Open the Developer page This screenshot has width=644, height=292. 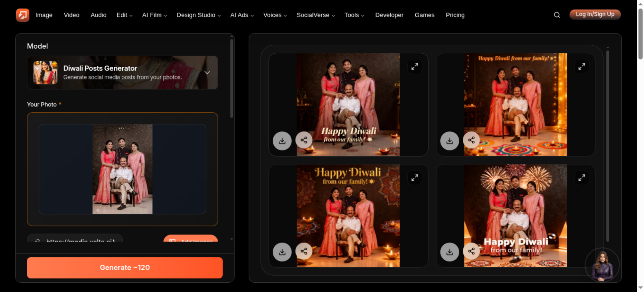click(x=389, y=15)
